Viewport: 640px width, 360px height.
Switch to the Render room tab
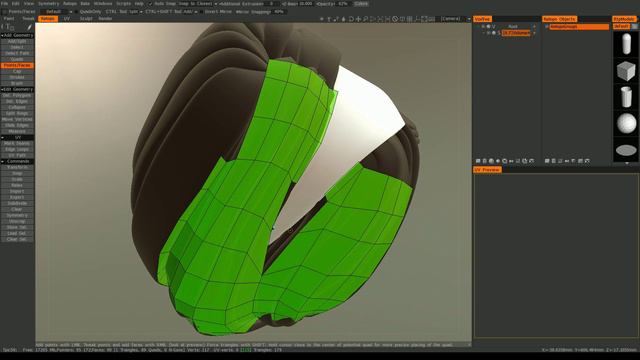[x=105, y=19]
